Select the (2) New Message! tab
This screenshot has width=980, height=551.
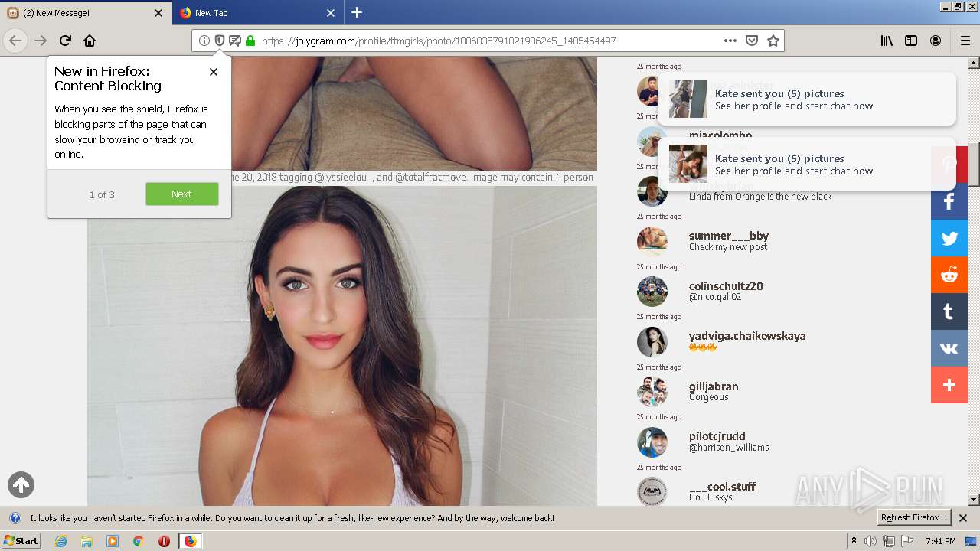[x=86, y=13]
